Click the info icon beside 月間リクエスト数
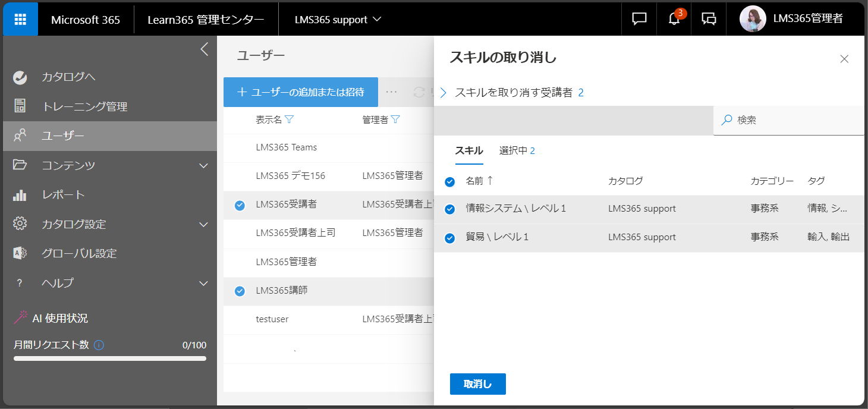The height and width of the screenshot is (409, 868). 99,345
